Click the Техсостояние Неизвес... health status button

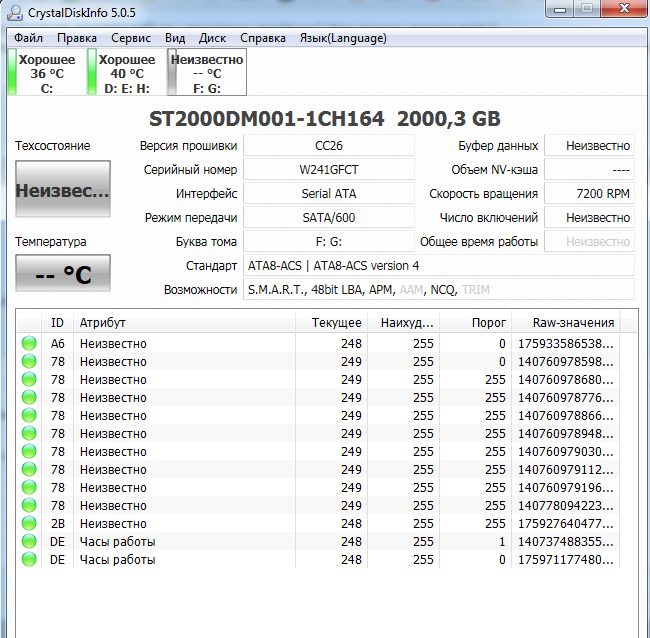[x=63, y=189]
